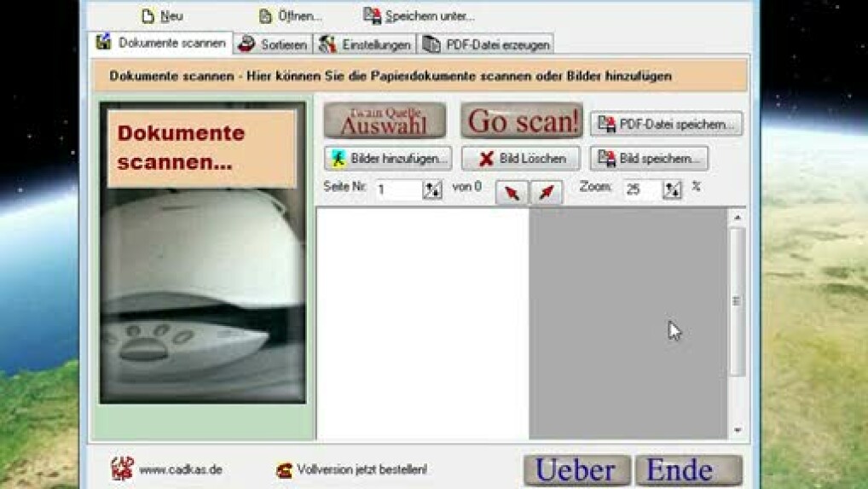868x489 pixels.
Task: Click the Neu new document icon
Action: coord(149,16)
